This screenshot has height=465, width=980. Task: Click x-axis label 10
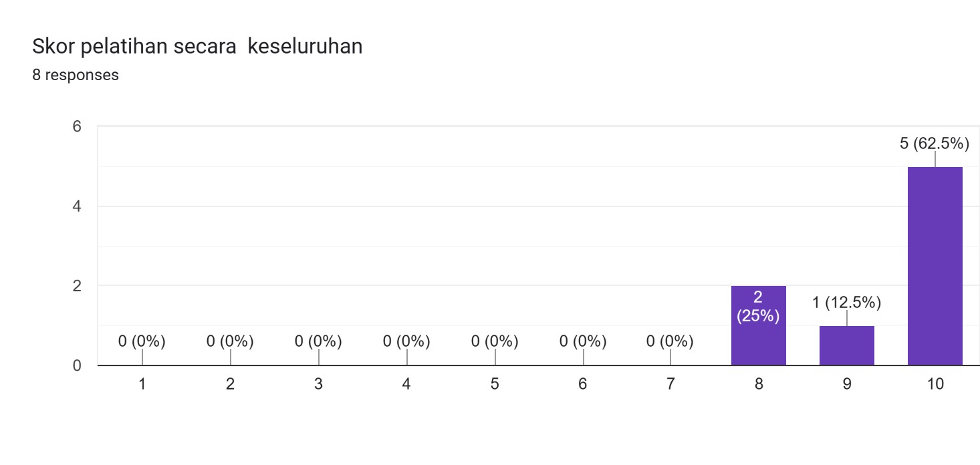pos(935,385)
